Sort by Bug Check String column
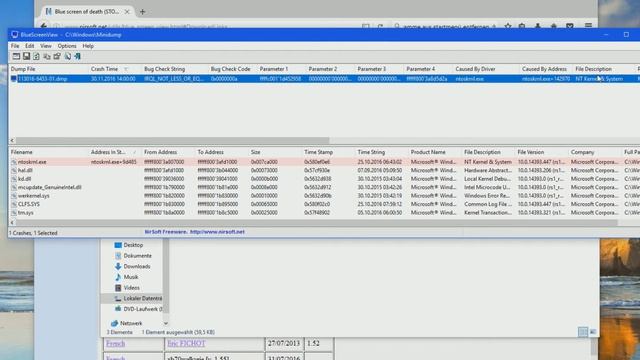 175,69
